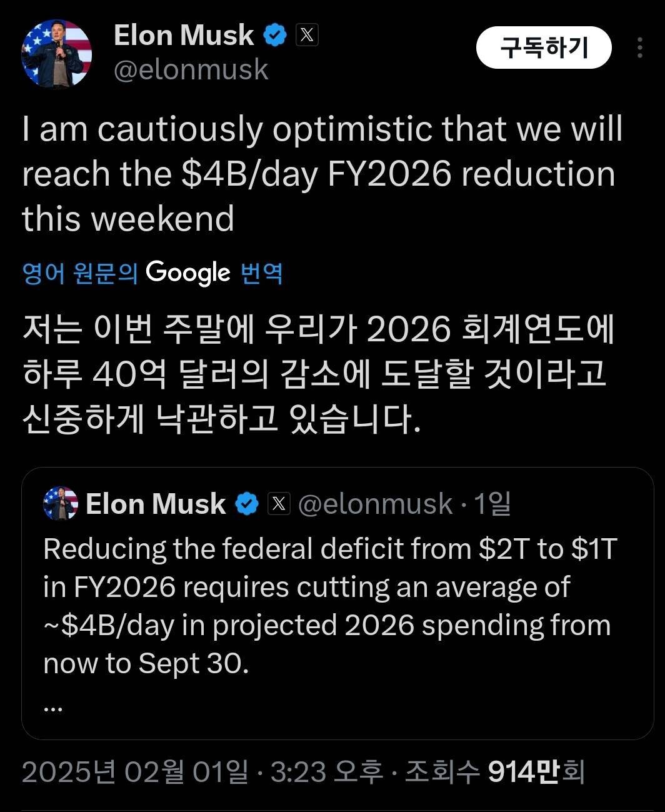Open Elon Musk's main profile avatar
The width and height of the screenshot is (665, 812).
click(57, 54)
